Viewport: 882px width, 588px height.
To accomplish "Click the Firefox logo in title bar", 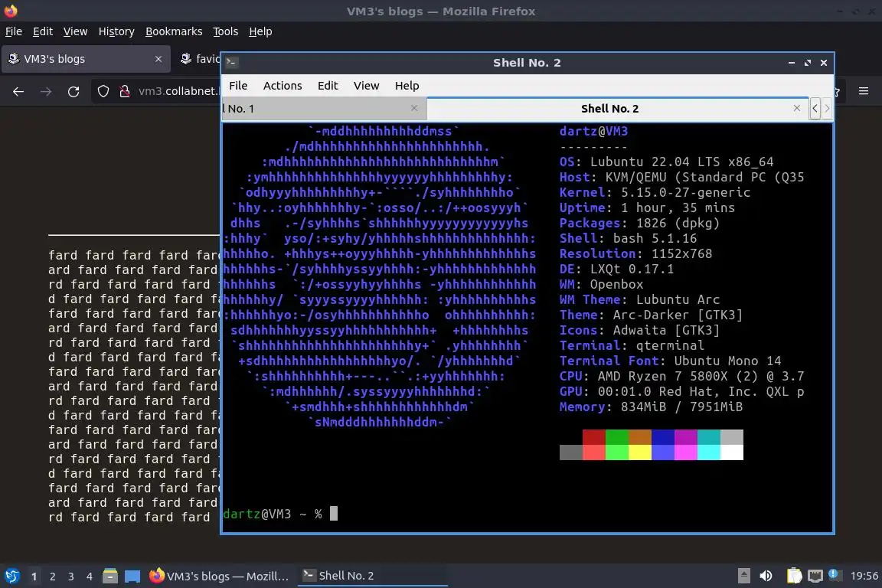I will (11, 11).
